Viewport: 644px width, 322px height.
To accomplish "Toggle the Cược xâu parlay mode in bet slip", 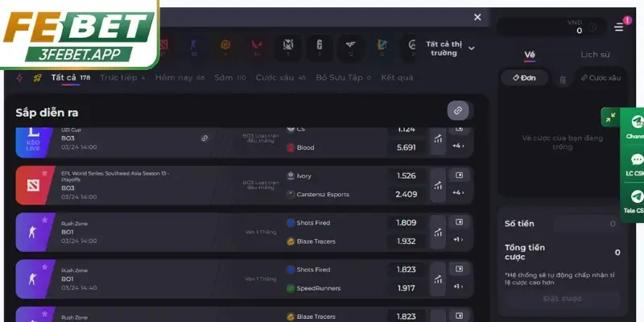I will point(601,78).
